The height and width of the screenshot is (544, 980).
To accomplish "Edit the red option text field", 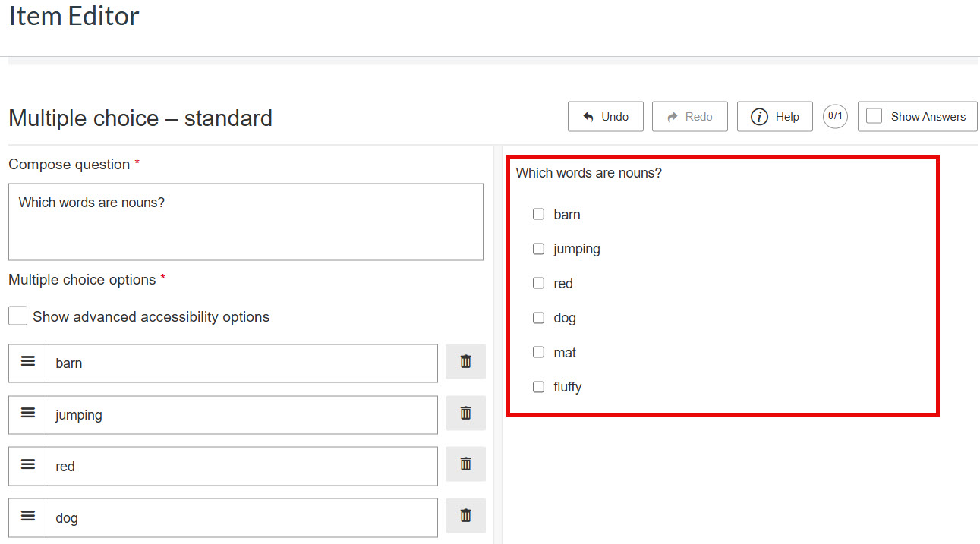I will click(241, 467).
